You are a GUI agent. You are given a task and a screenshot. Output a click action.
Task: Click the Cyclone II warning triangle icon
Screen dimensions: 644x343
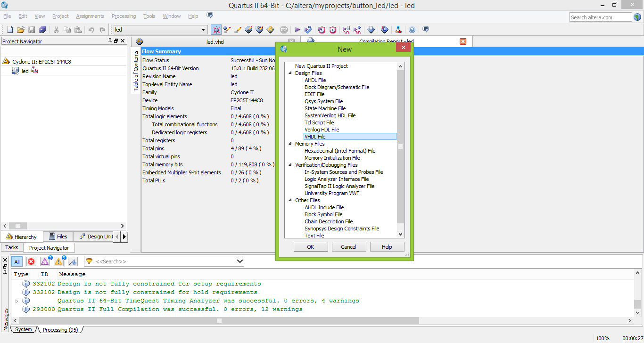pyautogui.click(x=6, y=61)
